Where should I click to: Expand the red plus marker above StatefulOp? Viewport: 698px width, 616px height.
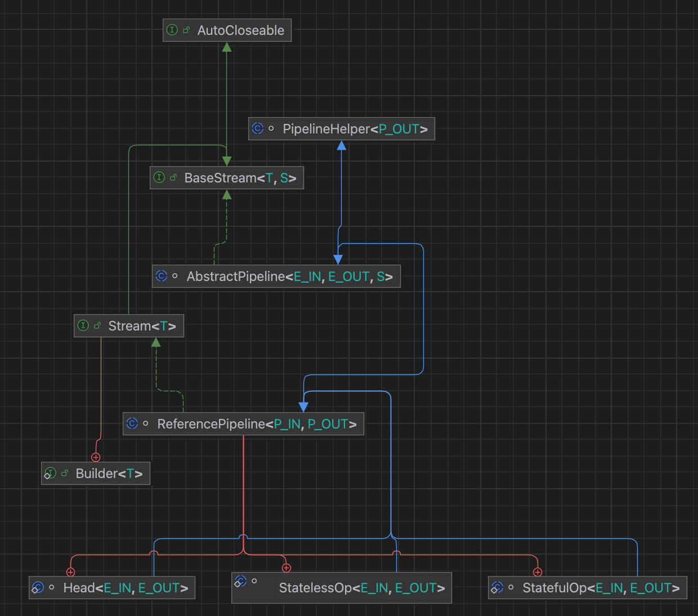click(x=538, y=572)
